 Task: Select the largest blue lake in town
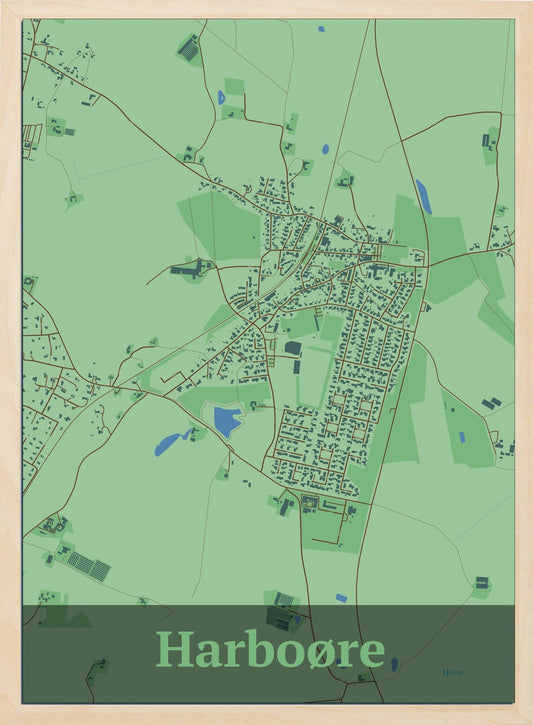[227, 422]
